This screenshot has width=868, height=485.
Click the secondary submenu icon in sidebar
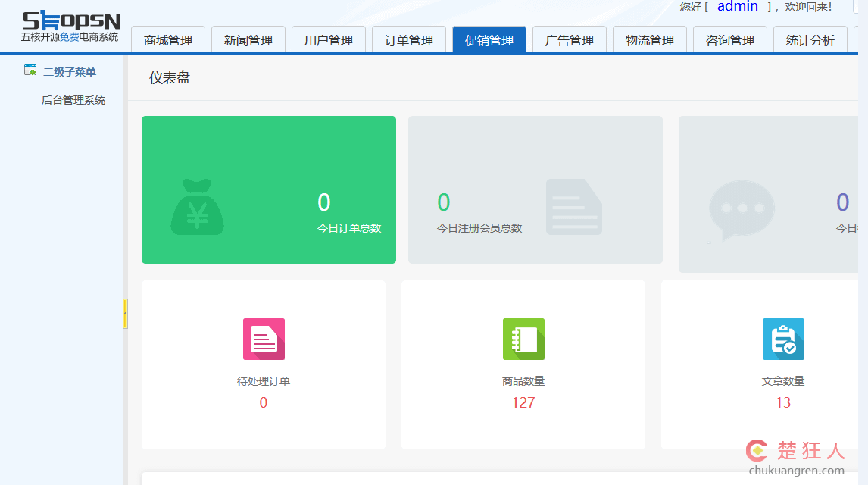coord(30,71)
